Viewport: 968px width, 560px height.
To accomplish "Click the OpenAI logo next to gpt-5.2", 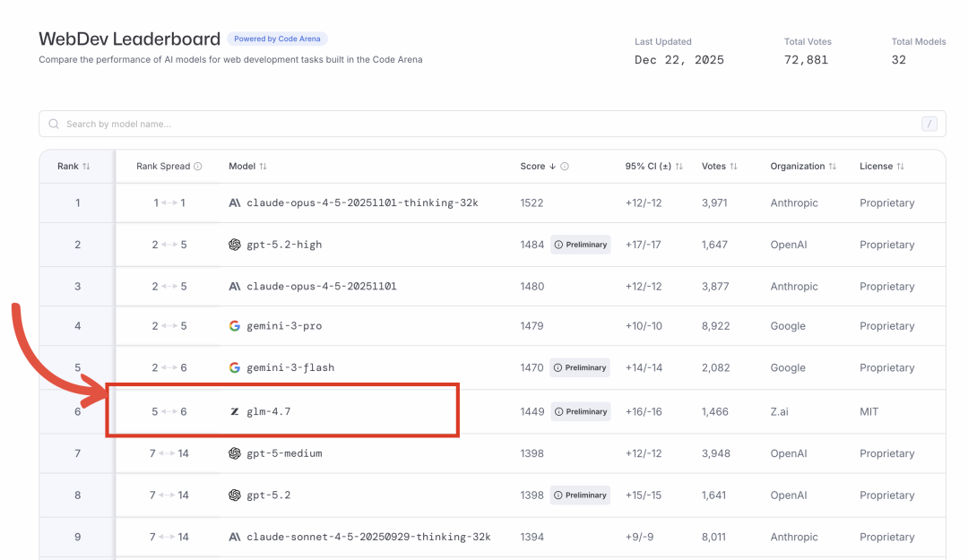I will [x=235, y=495].
